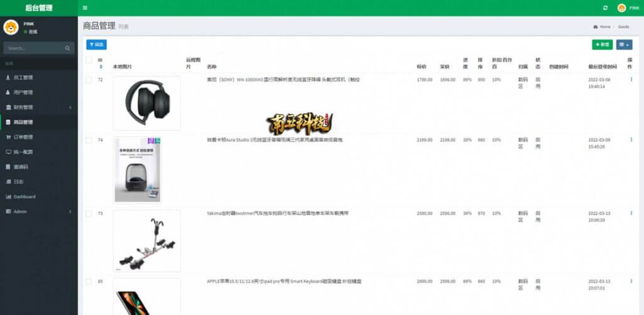Open the Dashboard sidebar item
Image resolution: width=644 pixels, height=315 pixels.
point(38,197)
